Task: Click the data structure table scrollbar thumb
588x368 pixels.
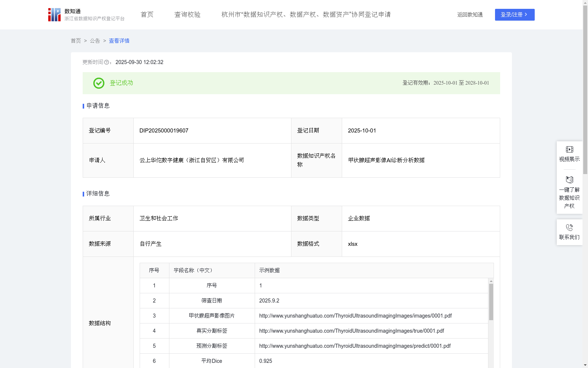Action: click(491, 302)
